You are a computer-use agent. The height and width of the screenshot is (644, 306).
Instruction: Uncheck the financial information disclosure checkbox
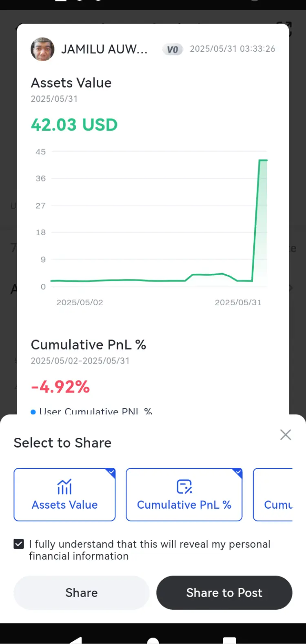[x=19, y=544]
